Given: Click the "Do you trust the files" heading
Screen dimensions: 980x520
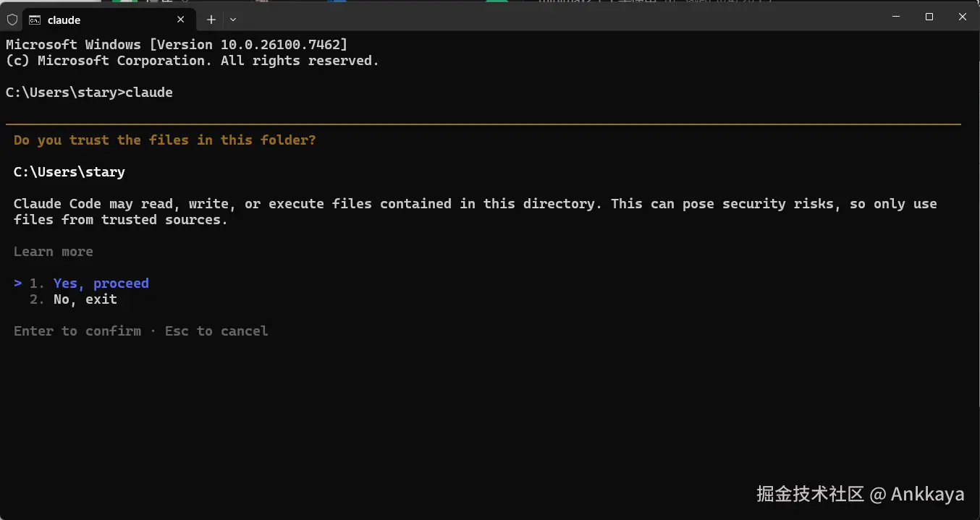Looking at the screenshot, I should (164, 140).
